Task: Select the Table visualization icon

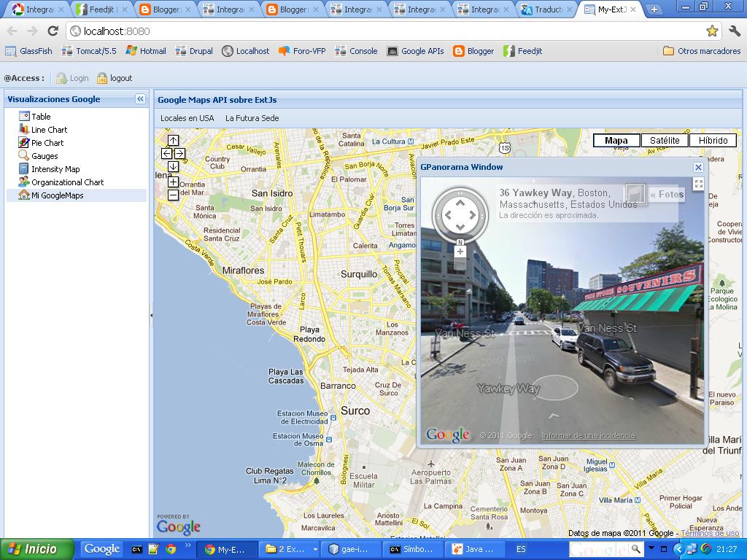Action: pyautogui.click(x=23, y=116)
